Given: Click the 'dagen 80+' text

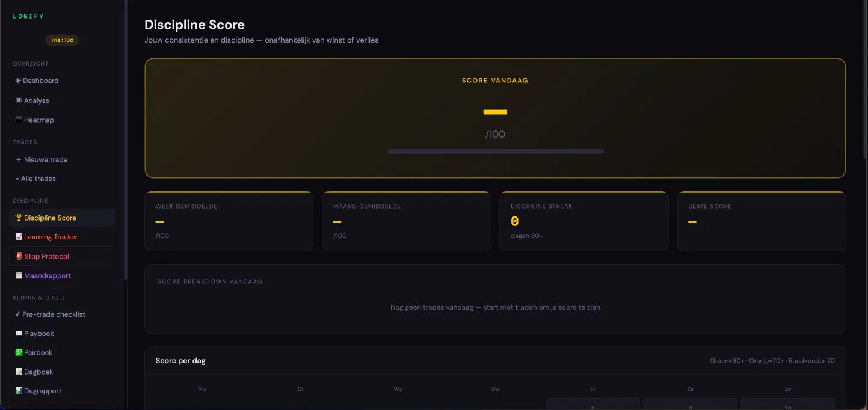Looking at the screenshot, I should coord(527,236).
